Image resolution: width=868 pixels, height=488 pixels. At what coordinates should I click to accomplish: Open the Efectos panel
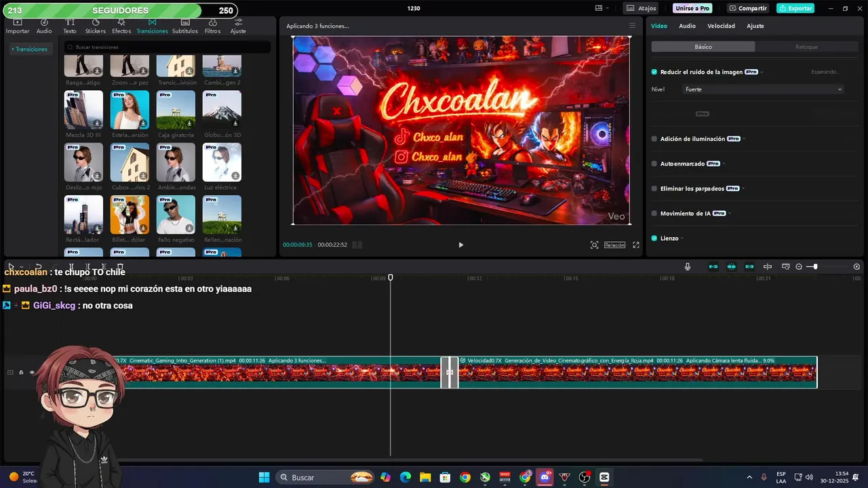(x=121, y=26)
